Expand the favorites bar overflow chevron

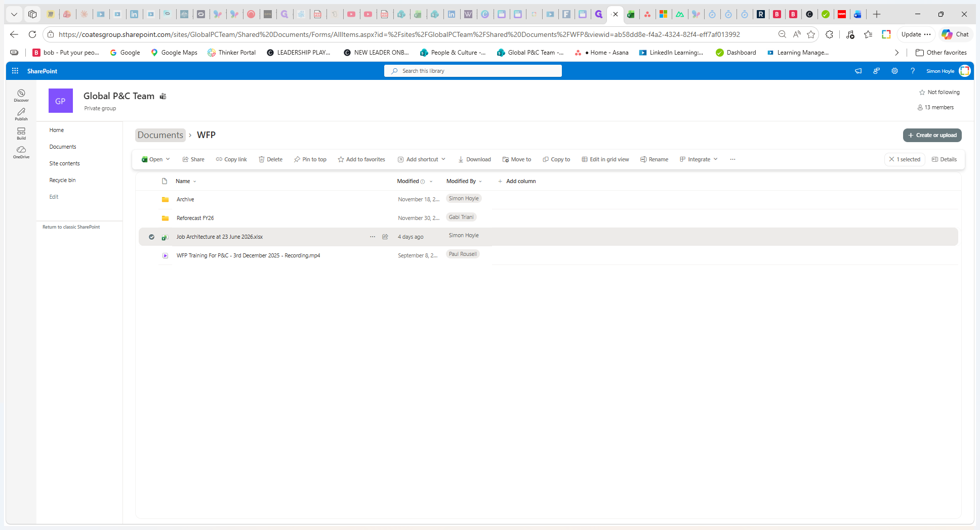click(896, 53)
